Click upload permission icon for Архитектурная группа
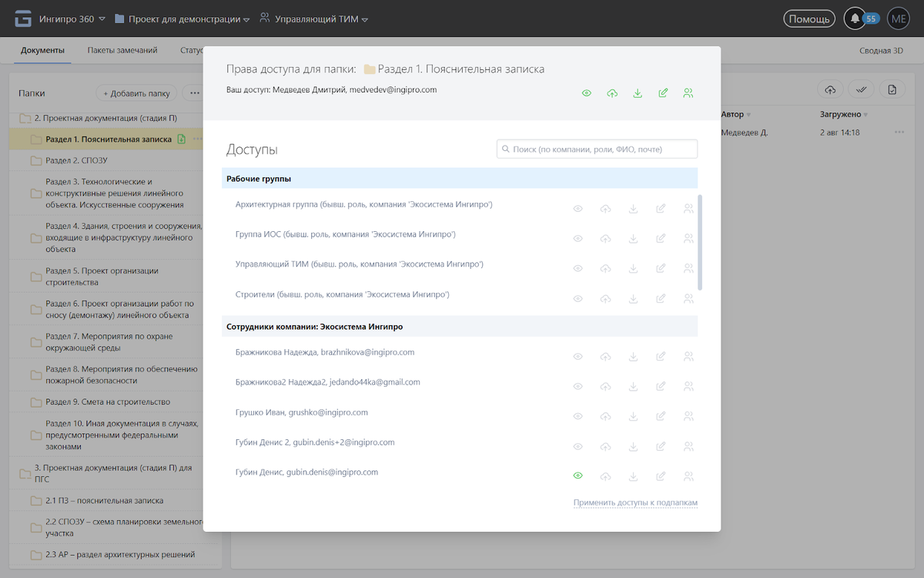 tap(606, 209)
